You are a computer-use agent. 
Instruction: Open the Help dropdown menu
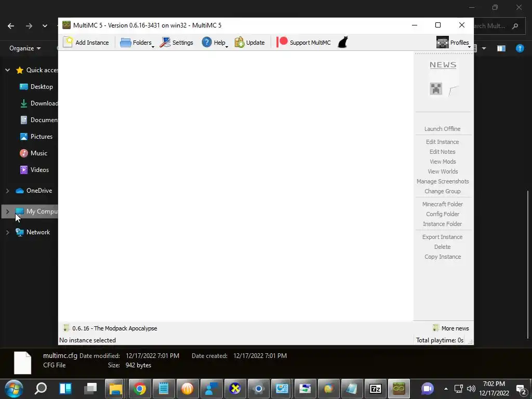(x=215, y=43)
